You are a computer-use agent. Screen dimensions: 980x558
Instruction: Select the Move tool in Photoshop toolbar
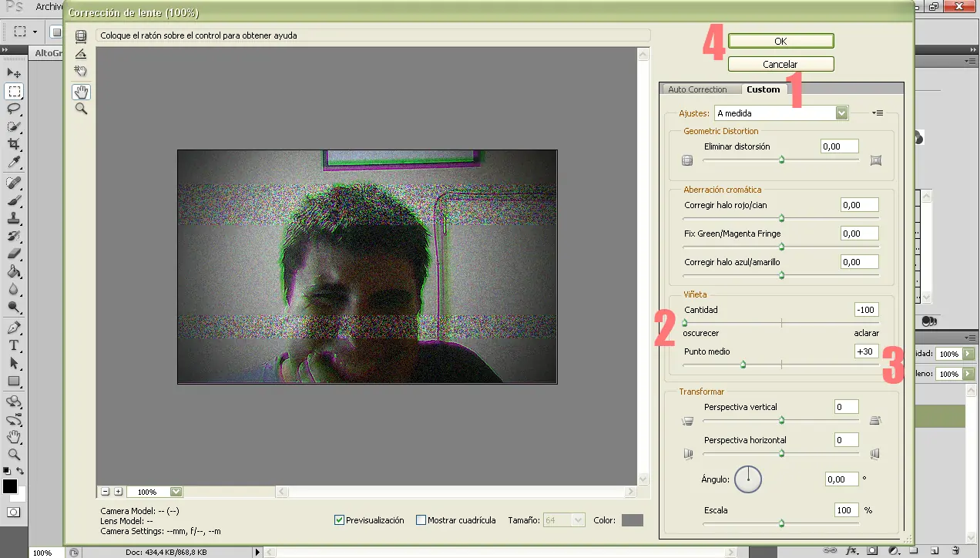[14, 73]
